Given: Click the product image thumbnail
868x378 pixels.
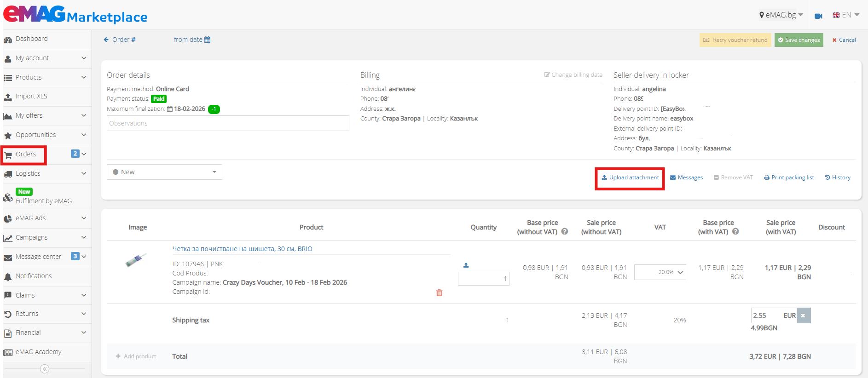Looking at the screenshot, I should click(x=136, y=260).
